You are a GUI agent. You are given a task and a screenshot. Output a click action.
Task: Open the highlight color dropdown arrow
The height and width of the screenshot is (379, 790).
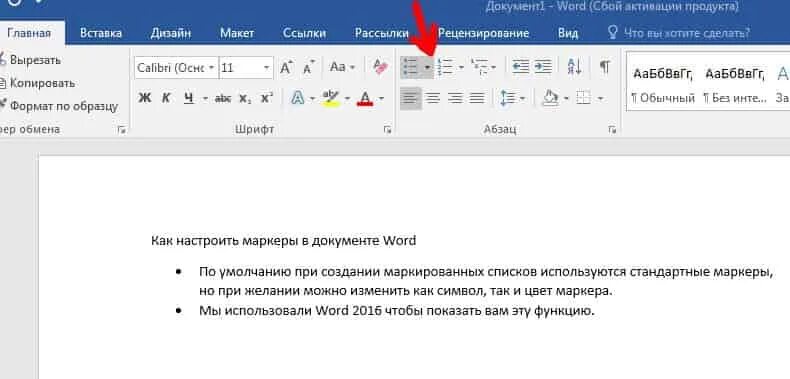pos(347,98)
